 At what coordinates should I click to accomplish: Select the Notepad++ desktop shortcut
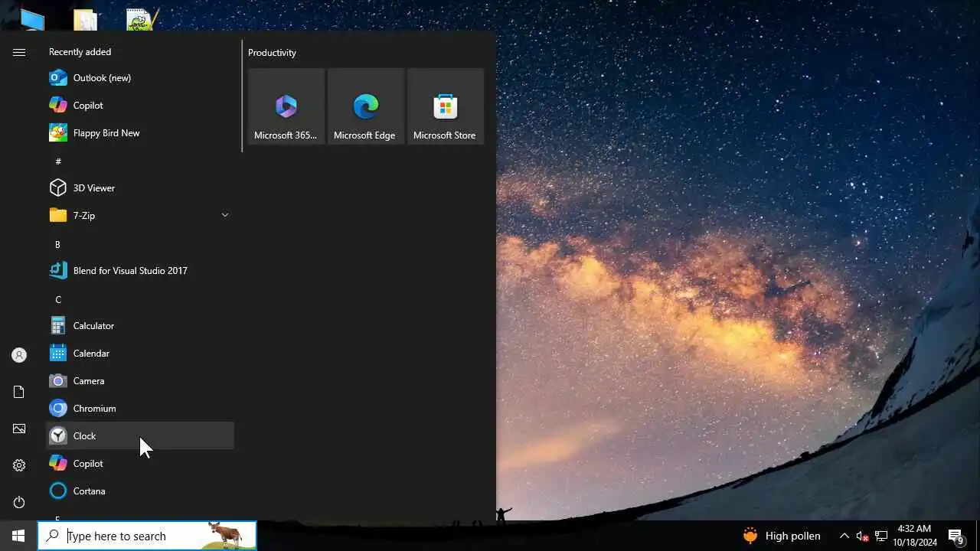142,19
